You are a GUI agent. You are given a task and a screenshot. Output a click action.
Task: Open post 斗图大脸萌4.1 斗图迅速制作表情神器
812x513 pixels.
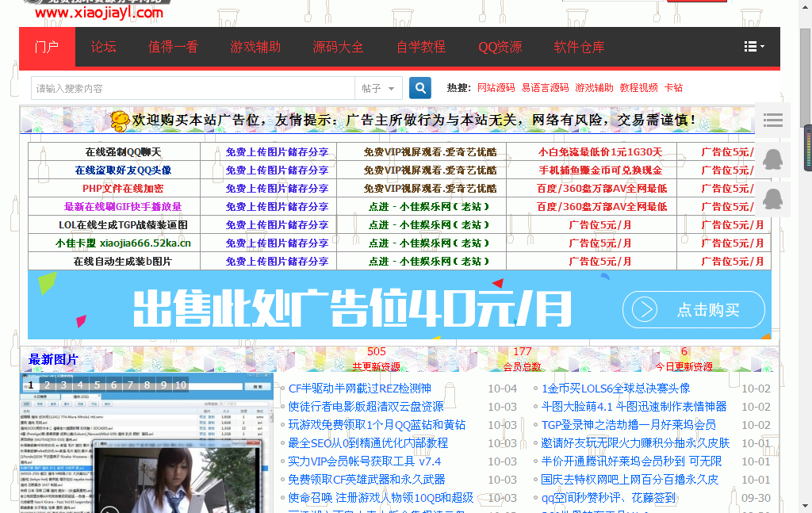(x=634, y=407)
